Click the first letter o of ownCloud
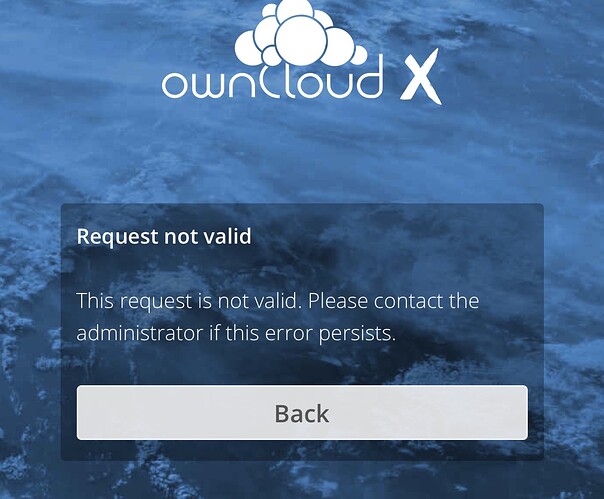604x499 pixels. [174, 86]
